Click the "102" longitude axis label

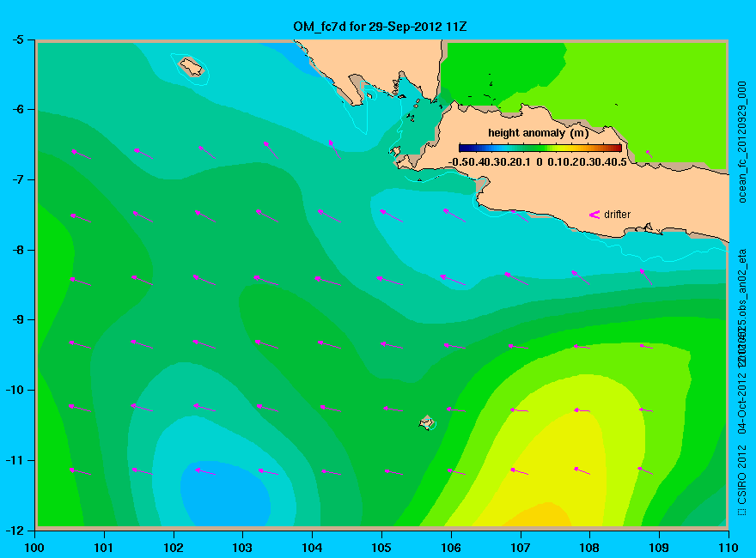[x=173, y=548]
